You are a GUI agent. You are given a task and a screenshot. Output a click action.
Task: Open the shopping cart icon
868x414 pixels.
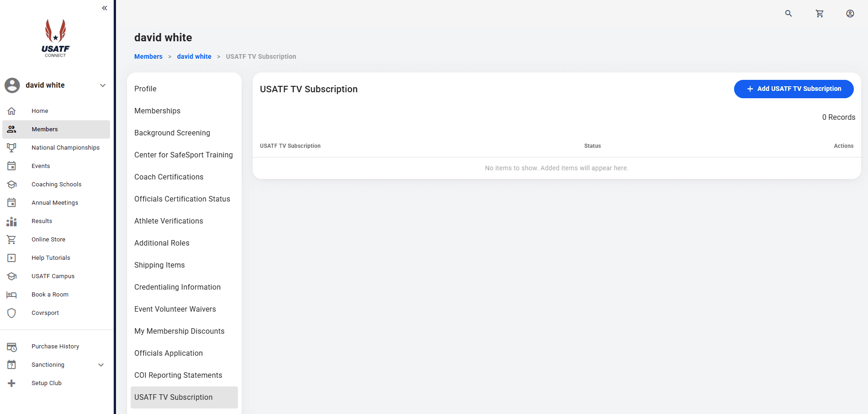(x=819, y=14)
